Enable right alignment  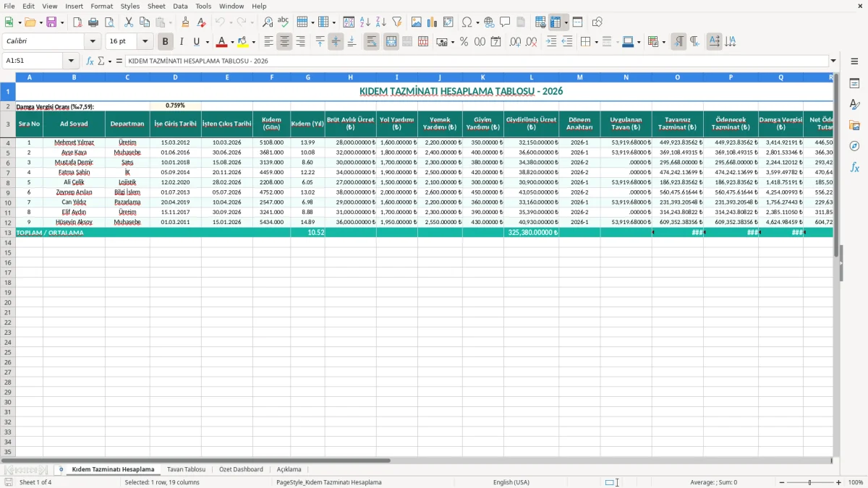point(300,42)
